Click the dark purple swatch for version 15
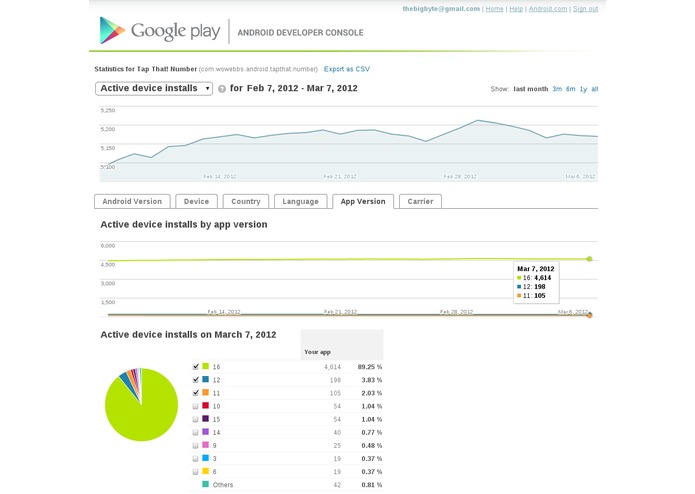The image size is (695, 494). [x=205, y=418]
